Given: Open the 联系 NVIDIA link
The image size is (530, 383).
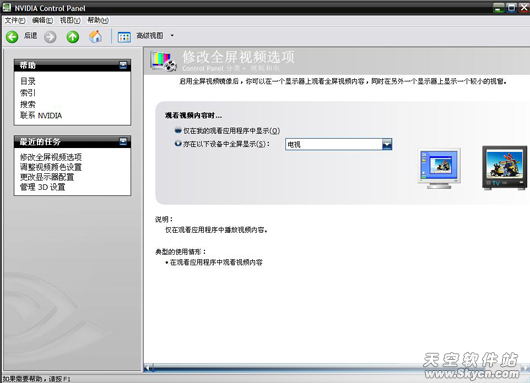Looking at the screenshot, I should coord(41,116).
